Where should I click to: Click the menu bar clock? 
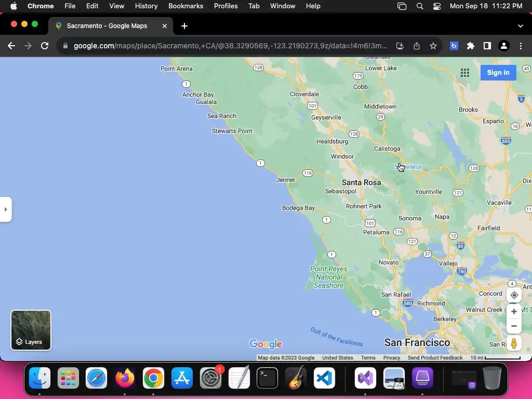486,6
